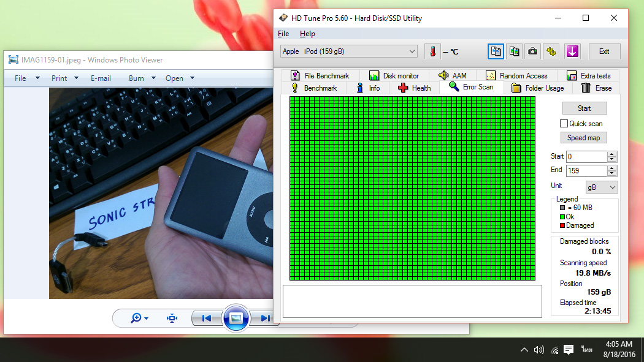
Task: Click the volume speaker icon in system tray
Action: pos(539,350)
